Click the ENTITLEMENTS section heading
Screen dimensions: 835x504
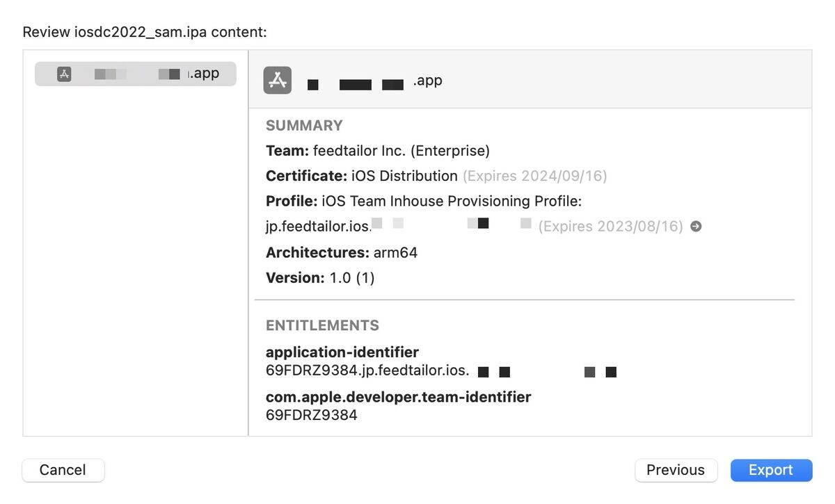pos(322,325)
